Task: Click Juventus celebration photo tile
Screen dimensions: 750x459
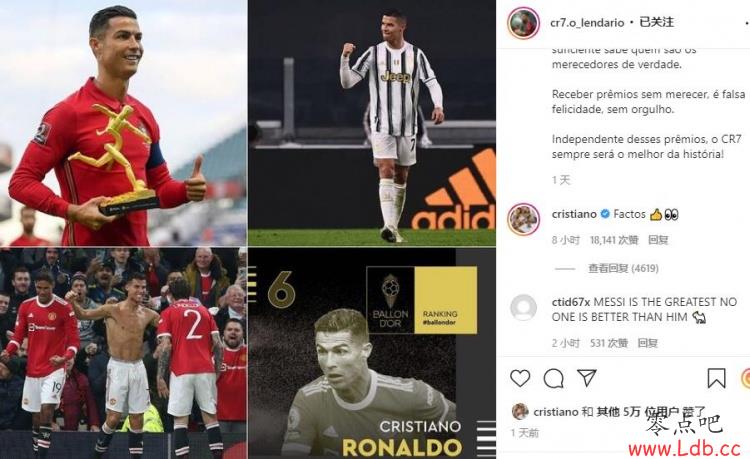Action: [x=372, y=123]
